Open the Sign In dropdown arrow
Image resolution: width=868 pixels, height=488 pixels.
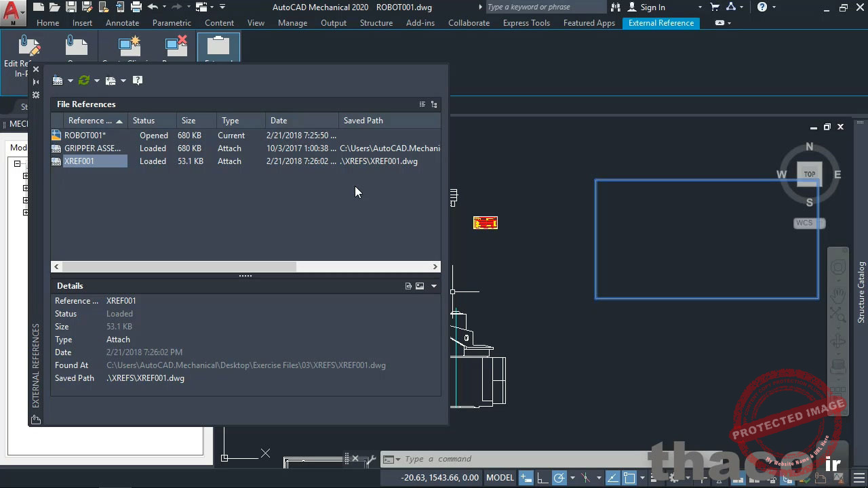[701, 7]
